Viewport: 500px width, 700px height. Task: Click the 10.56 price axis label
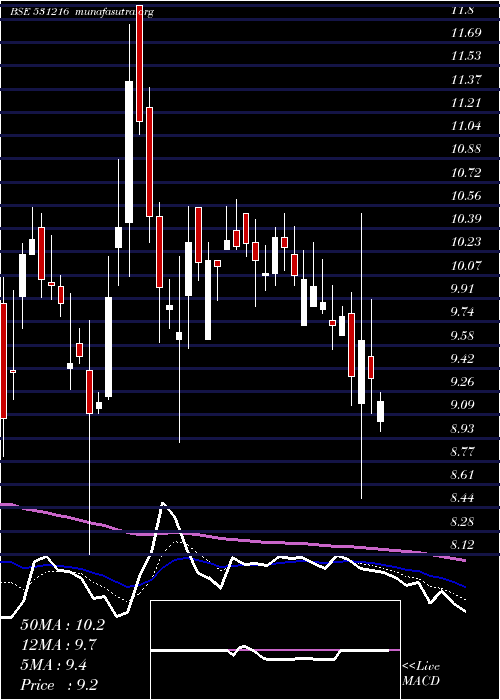tap(466, 196)
